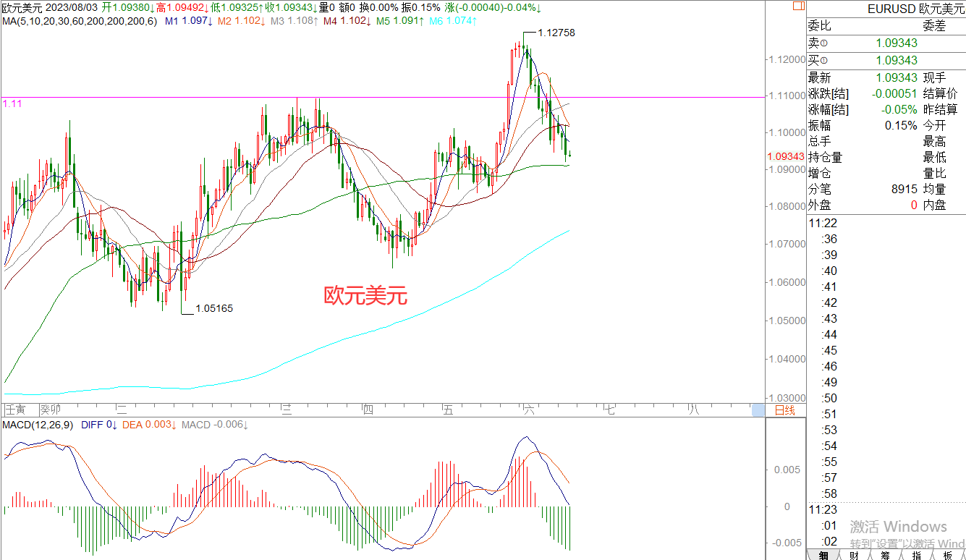The image size is (966, 560).
Task: Toggle the orange side-panel layout icon
Action: click(797, 6)
